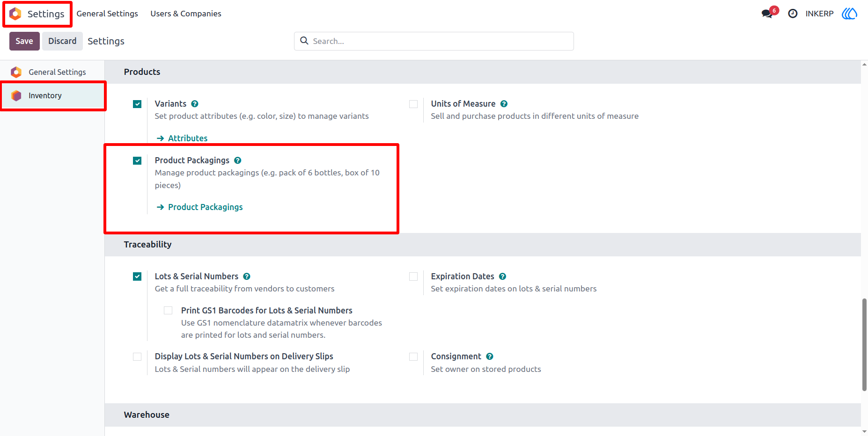Click the INKERP user name
Screen dimensions: 868x436
[819, 14]
